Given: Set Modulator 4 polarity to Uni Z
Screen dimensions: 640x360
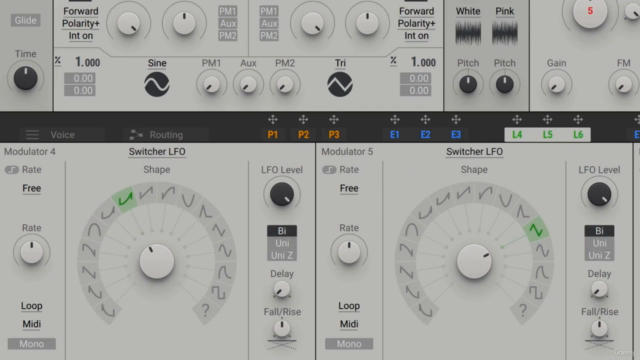Looking at the screenshot, I should 282,256.
